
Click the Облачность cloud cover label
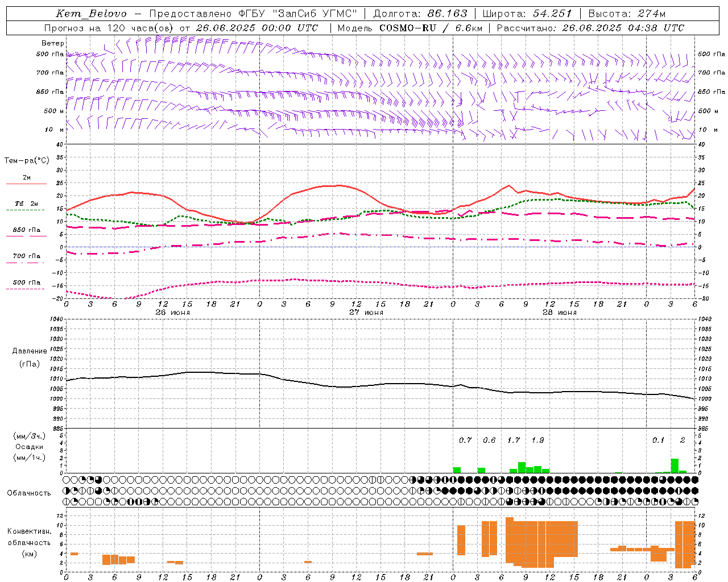click(29, 493)
